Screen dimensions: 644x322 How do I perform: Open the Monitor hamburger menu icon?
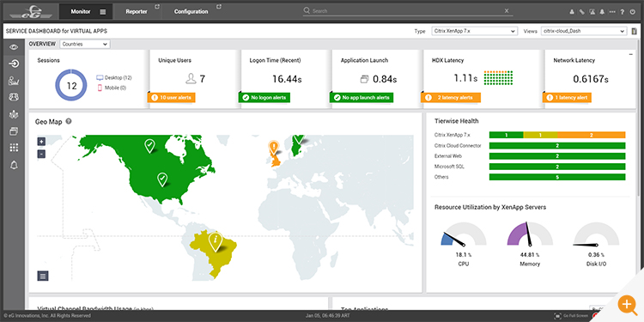103,12
